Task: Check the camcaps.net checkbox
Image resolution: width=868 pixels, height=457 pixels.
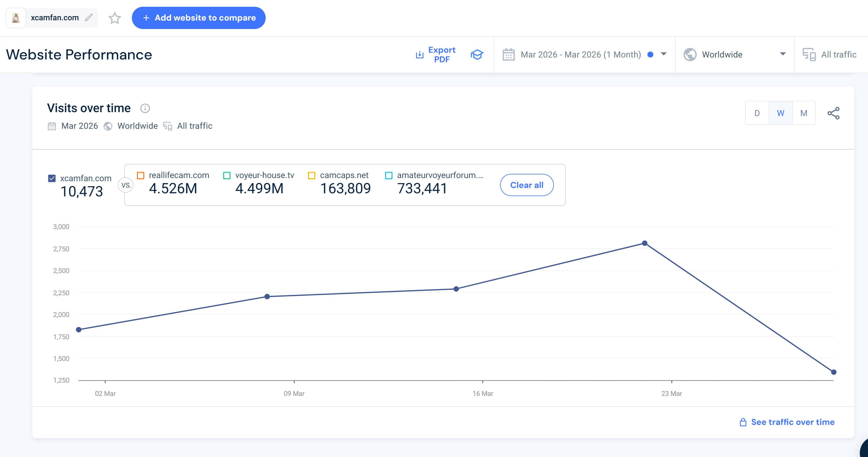Action: pyautogui.click(x=312, y=176)
